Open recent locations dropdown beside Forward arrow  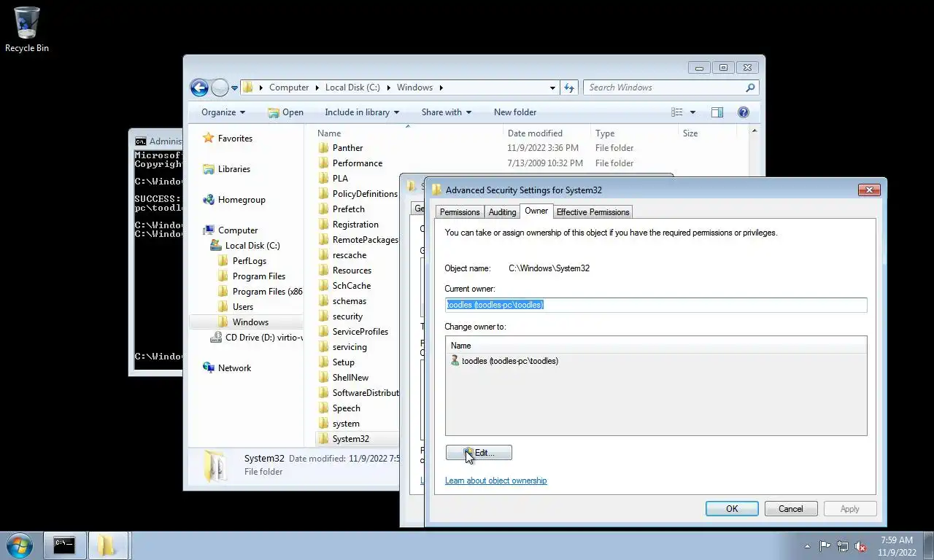click(234, 88)
